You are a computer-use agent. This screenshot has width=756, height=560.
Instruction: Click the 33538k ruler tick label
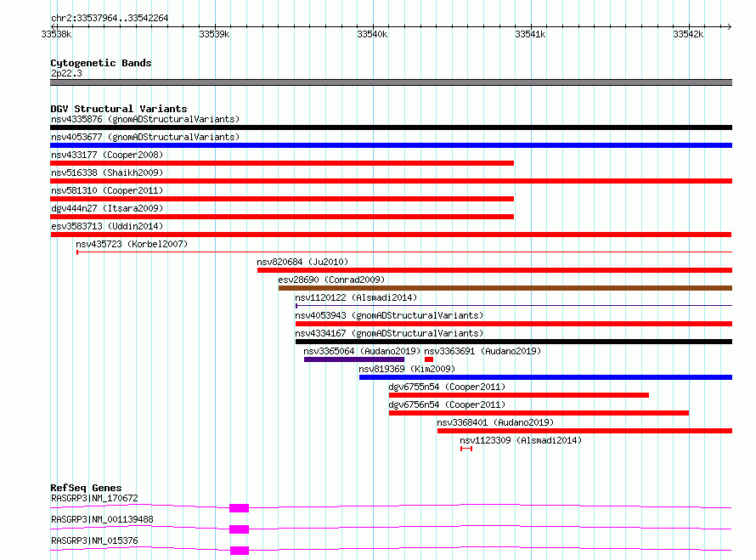56,34
